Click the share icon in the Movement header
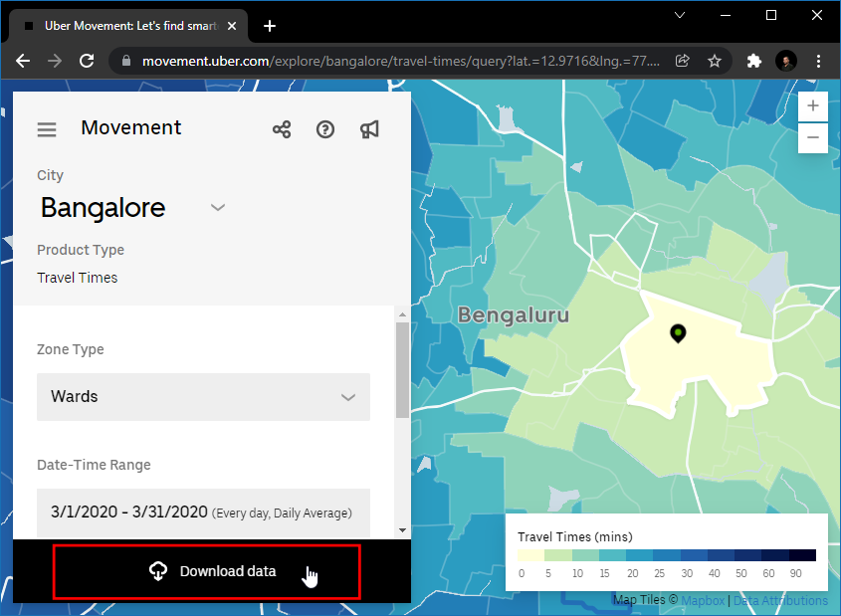 (282, 129)
